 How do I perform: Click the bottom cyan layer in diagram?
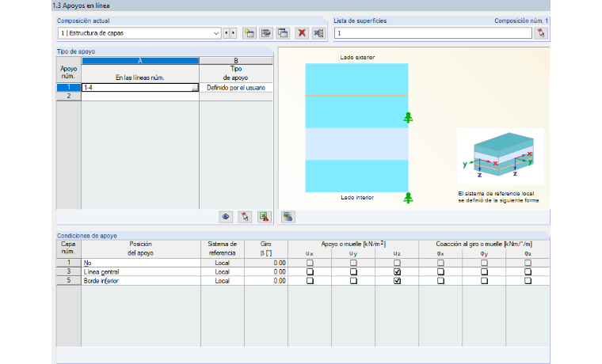(x=356, y=176)
